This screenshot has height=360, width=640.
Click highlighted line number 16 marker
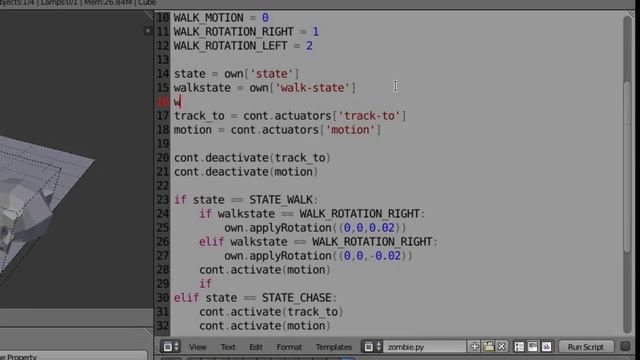coord(163,102)
